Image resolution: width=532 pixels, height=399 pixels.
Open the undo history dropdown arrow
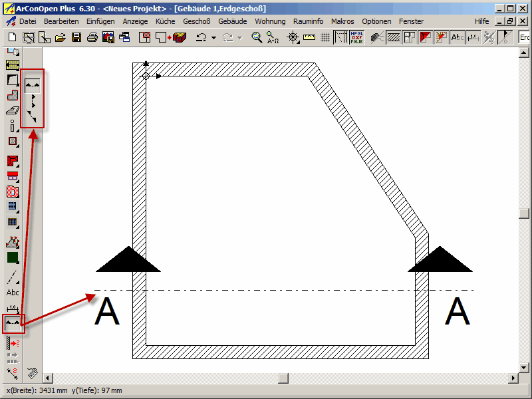[x=213, y=38]
